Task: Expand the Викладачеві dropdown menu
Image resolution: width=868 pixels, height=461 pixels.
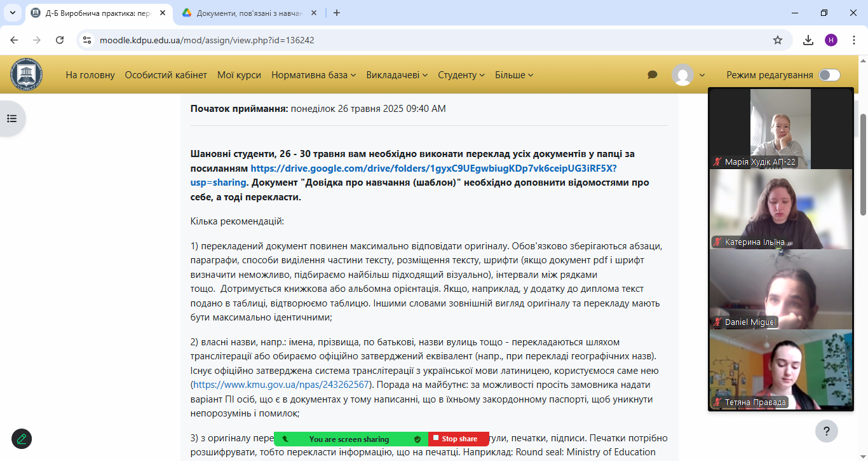Action: (397, 75)
